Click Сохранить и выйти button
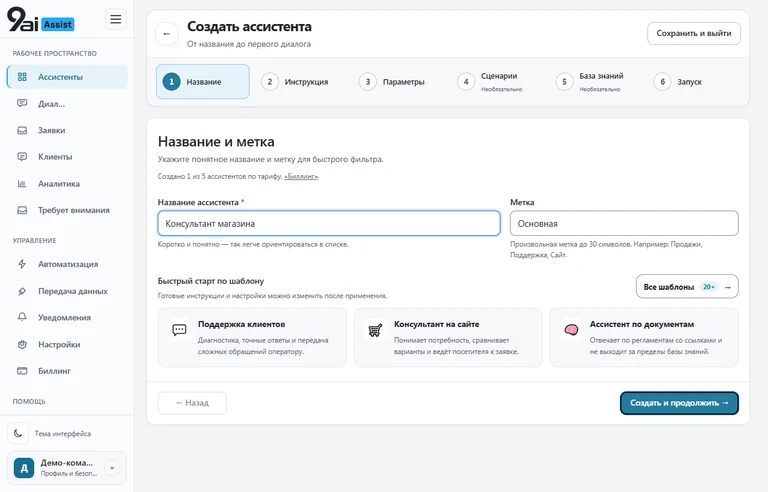 [x=694, y=33]
